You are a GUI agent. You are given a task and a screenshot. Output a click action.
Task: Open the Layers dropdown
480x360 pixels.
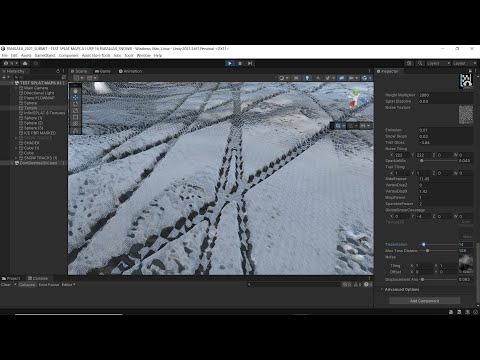click(438, 63)
